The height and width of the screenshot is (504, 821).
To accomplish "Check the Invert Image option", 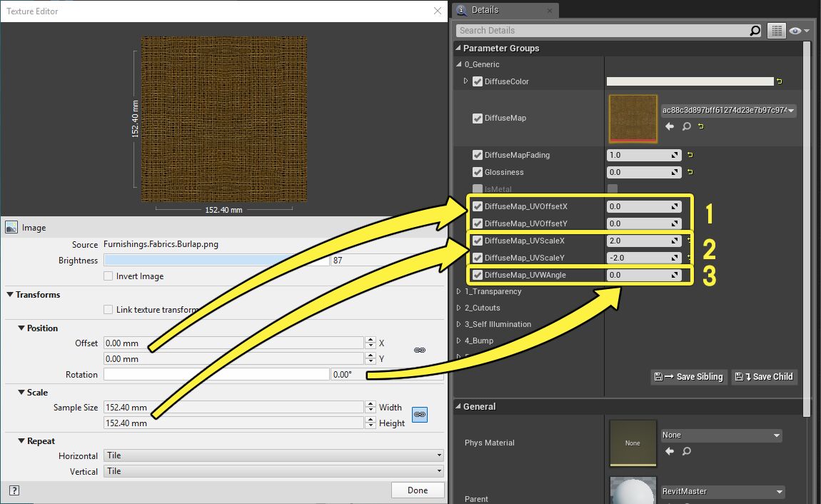I will (x=109, y=276).
